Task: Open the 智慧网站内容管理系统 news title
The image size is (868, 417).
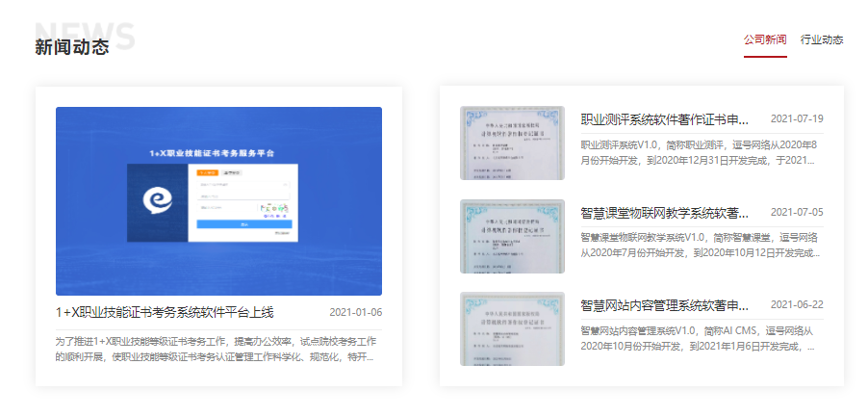Action: 664,305
